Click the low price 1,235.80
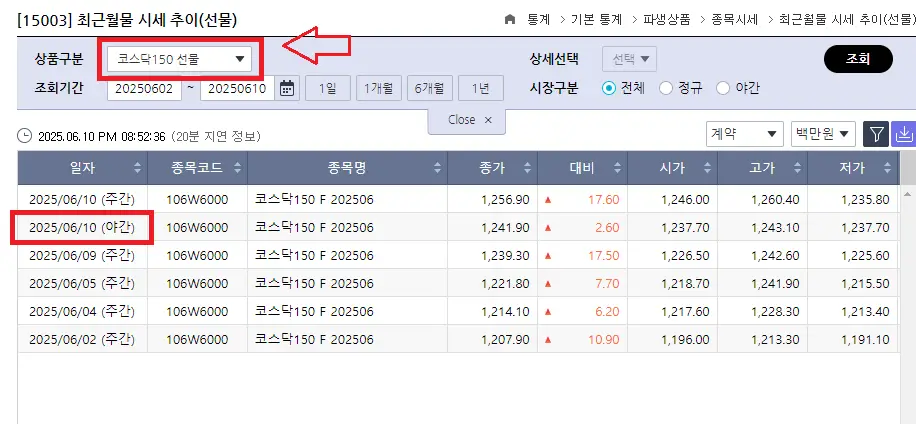The image size is (916, 424). coord(865,200)
